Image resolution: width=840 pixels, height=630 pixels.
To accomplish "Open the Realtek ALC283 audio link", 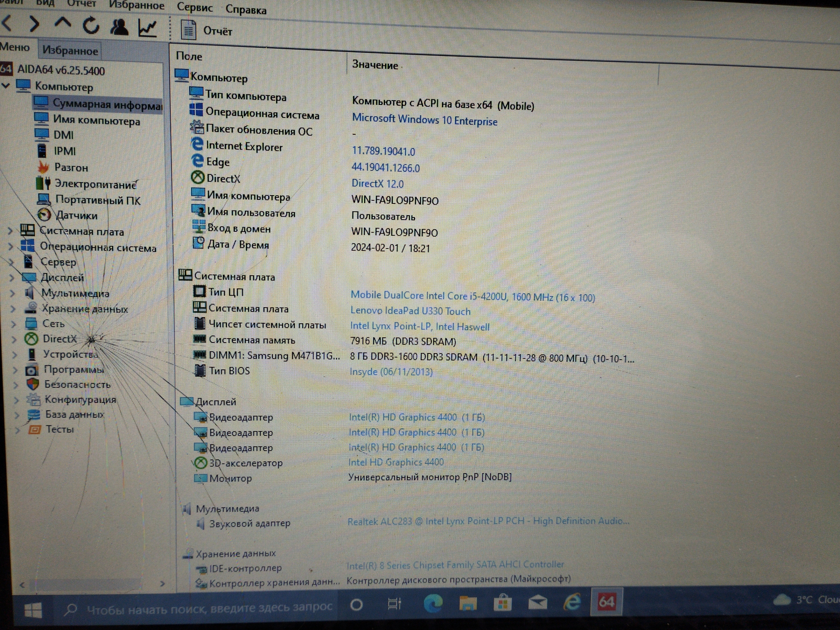I will (x=489, y=521).
